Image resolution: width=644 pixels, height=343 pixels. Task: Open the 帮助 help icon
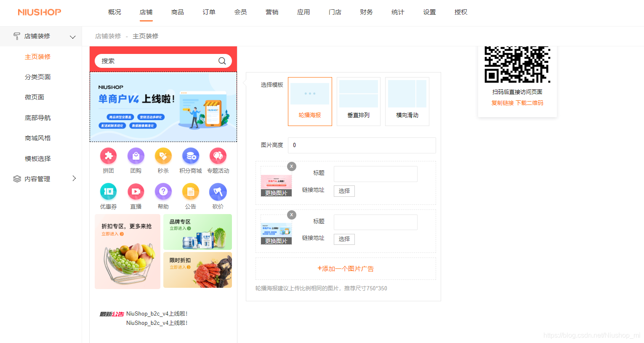pyautogui.click(x=163, y=191)
